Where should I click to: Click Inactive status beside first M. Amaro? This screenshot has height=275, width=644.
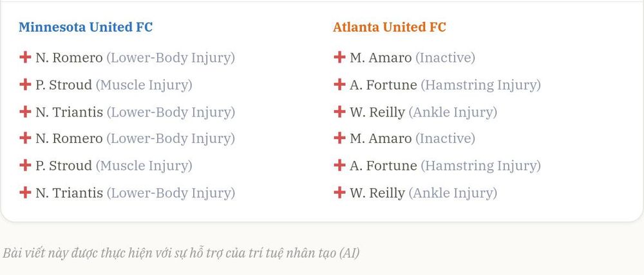point(445,58)
